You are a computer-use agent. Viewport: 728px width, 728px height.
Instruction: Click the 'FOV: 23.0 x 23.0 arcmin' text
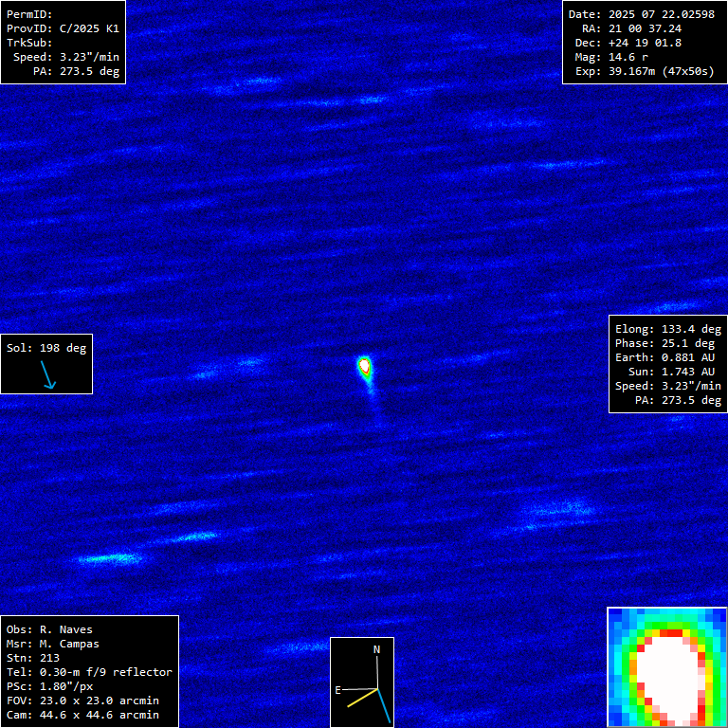[x=82, y=701]
